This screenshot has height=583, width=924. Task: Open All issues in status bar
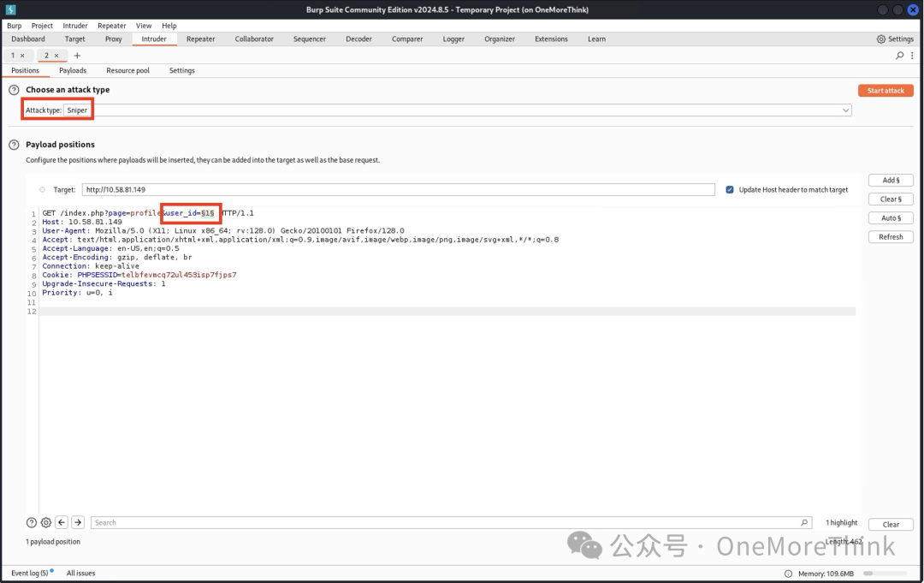click(80, 573)
